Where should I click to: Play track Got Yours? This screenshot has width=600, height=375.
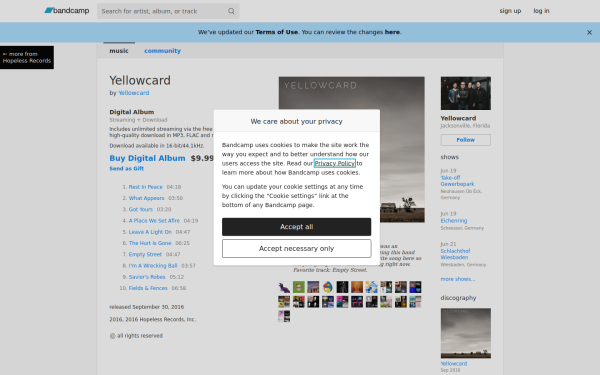(x=140, y=209)
